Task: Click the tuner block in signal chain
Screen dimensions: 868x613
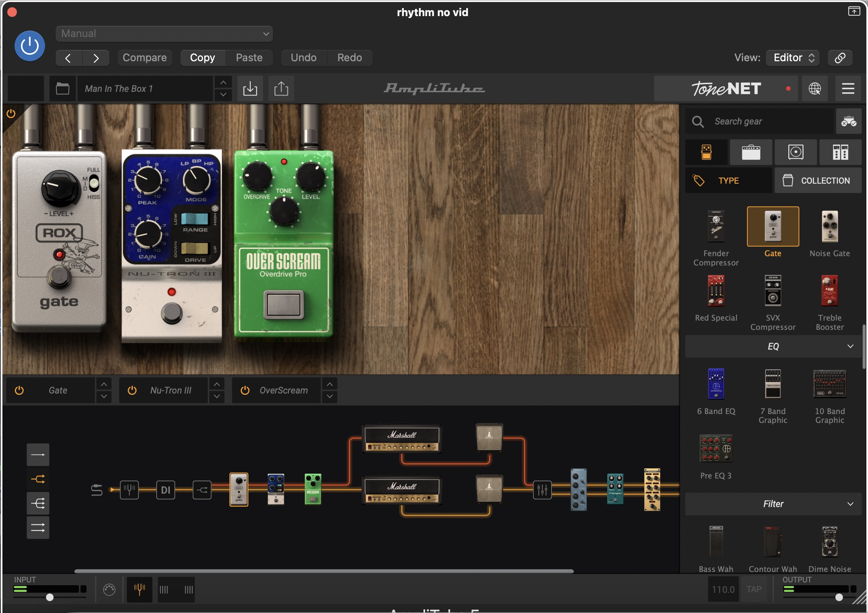Action: click(129, 490)
